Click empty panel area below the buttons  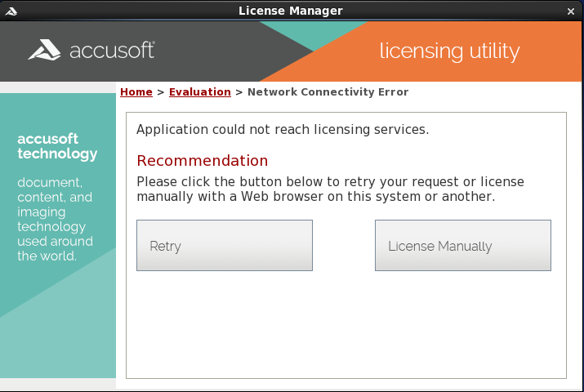(345, 327)
